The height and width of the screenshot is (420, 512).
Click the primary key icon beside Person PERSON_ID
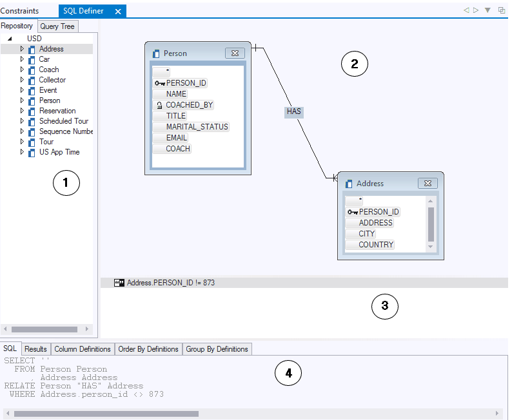click(159, 83)
